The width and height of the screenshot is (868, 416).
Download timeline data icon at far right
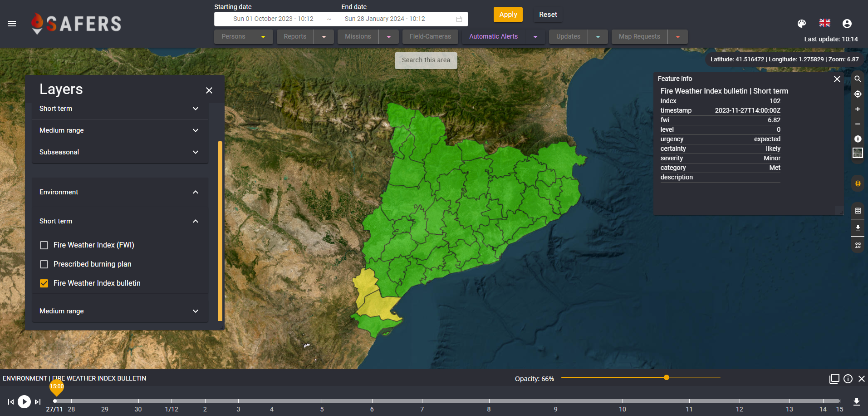coord(857,402)
